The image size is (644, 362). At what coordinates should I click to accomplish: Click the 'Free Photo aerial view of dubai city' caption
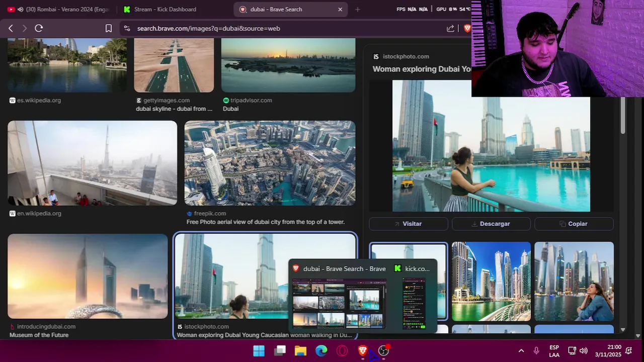tap(266, 222)
